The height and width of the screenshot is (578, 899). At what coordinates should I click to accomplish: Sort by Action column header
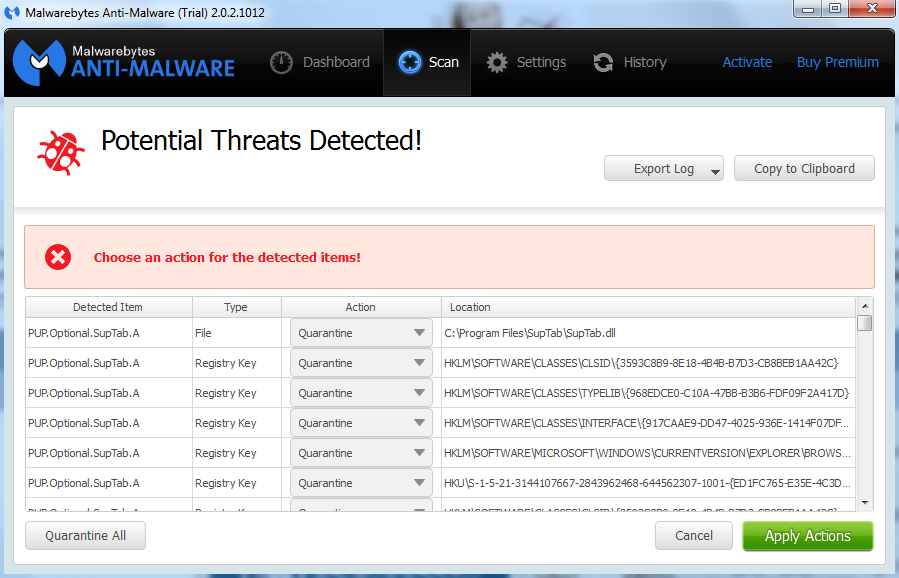(x=361, y=307)
